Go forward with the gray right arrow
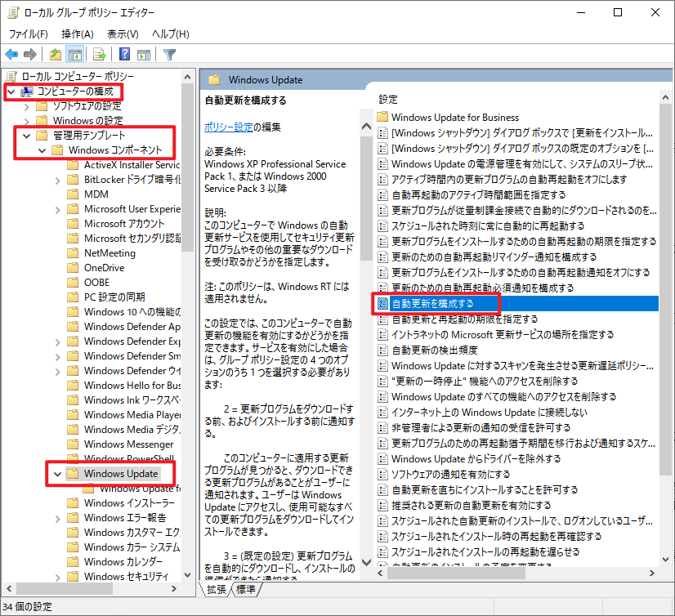 tap(29, 54)
